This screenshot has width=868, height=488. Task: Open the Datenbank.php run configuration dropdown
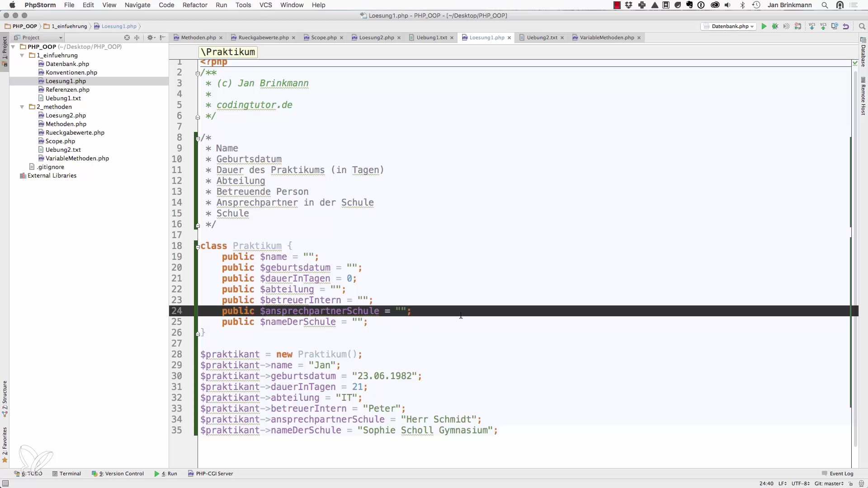pos(729,26)
